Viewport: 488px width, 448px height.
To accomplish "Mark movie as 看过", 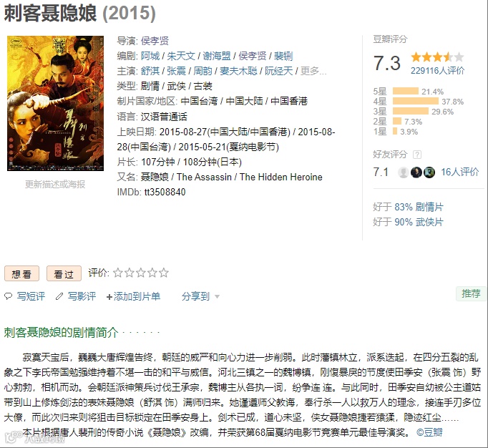I will coord(64,273).
